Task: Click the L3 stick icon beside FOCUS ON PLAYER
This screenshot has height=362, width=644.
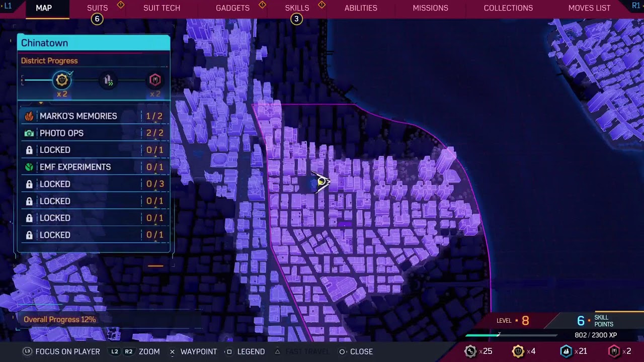Action: [27, 351]
